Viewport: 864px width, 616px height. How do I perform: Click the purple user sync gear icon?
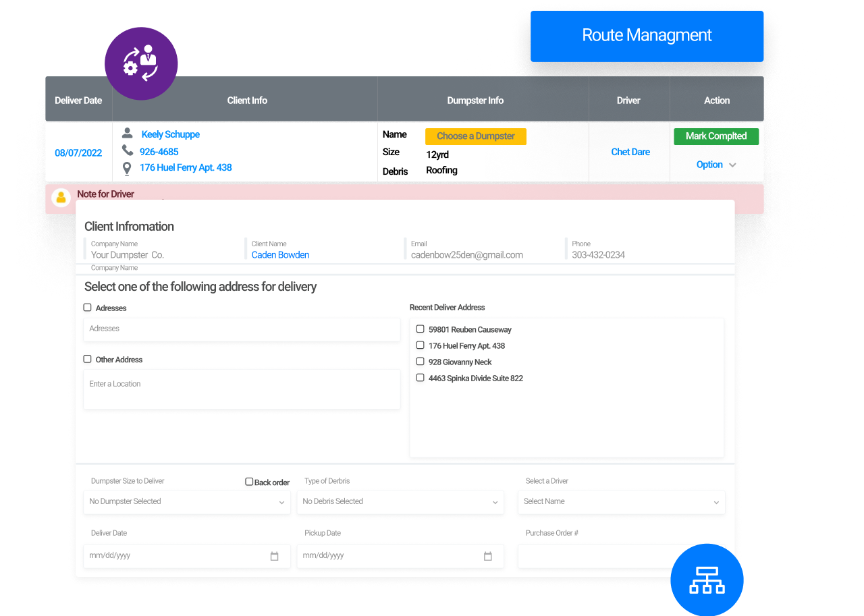[x=141, y=63]
